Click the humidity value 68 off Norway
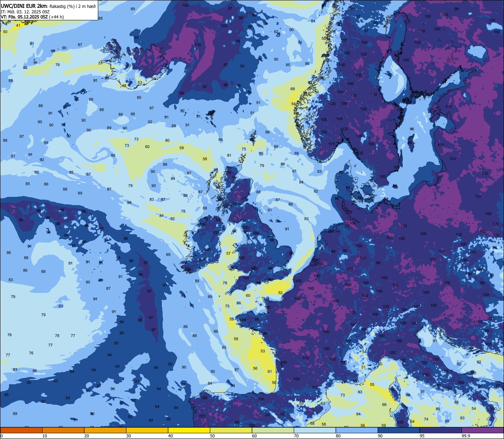504x439 pixels. (x=293, y=89)
